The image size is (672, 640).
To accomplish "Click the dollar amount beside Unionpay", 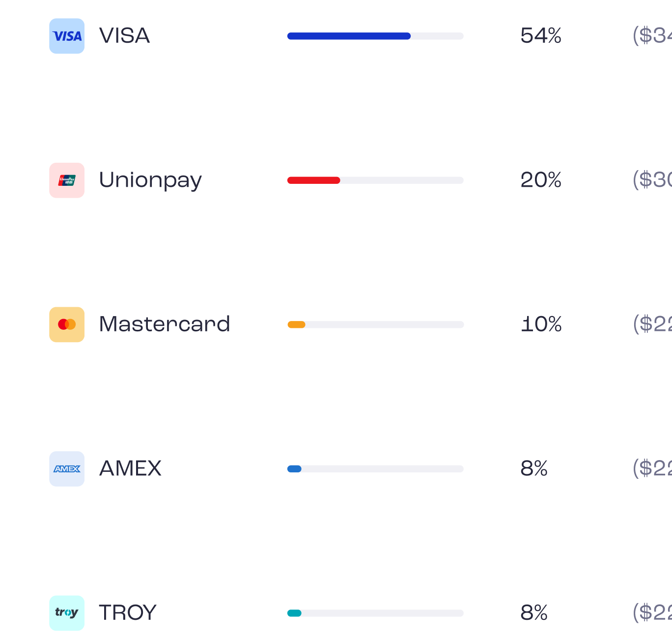I will tap(652, 180).
